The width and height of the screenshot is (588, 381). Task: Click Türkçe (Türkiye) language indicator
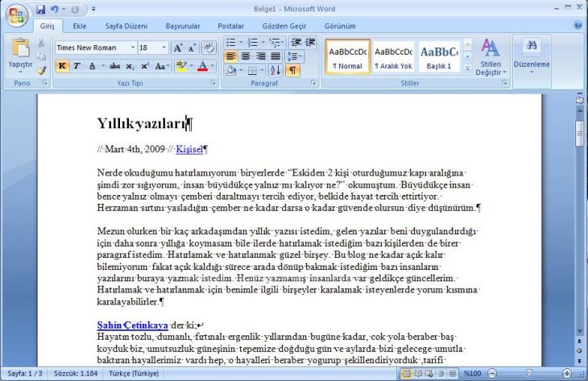tap(134, 374)
